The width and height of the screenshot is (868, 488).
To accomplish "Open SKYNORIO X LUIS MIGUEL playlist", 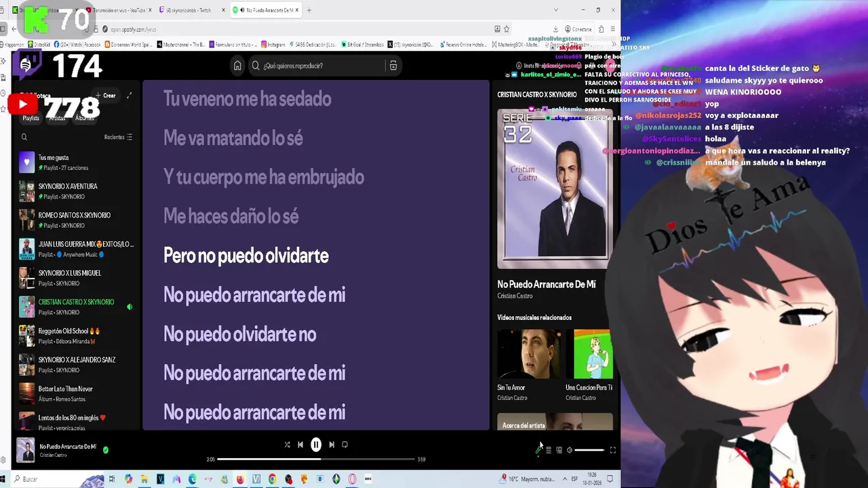I will (x=78, y=278).
